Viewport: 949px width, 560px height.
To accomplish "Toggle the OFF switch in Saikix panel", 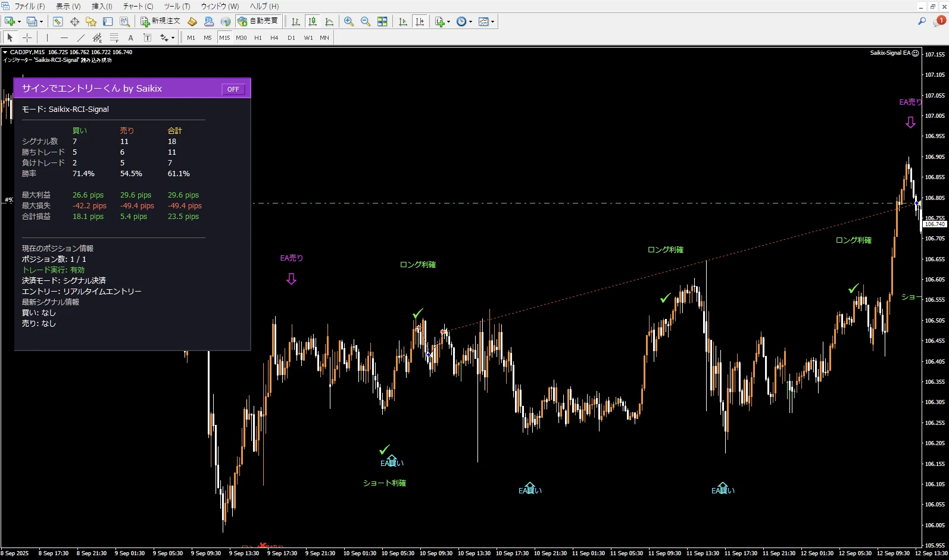I will [x=233, y=89].
